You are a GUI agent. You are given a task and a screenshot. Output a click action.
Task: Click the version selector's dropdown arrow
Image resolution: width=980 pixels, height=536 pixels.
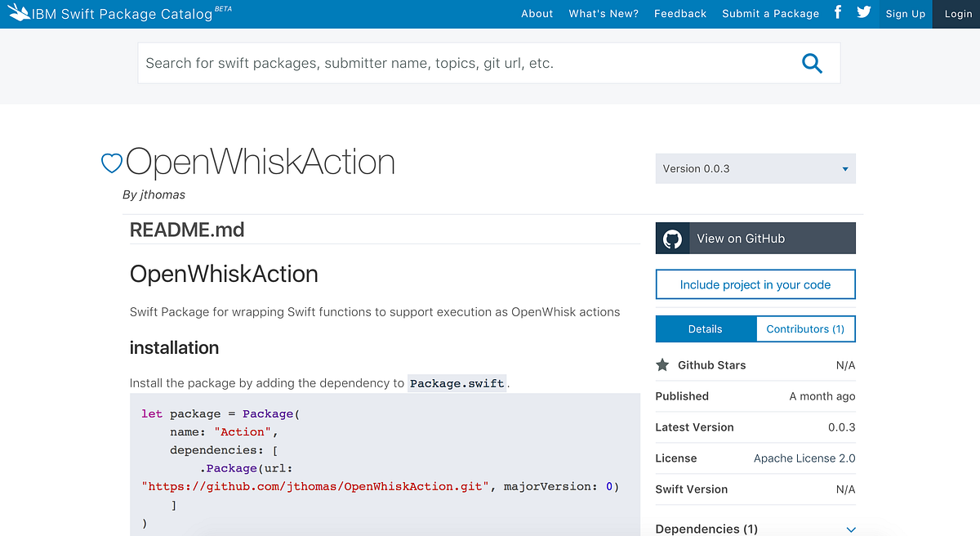(x=844, y=168)
